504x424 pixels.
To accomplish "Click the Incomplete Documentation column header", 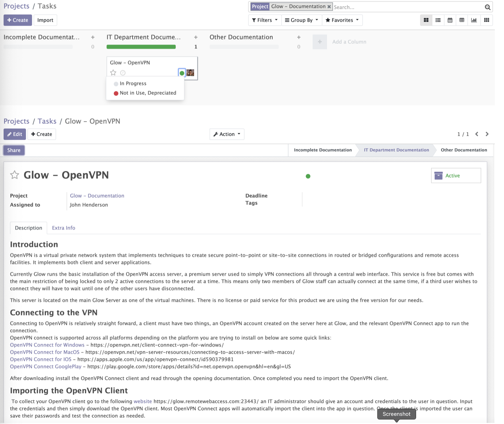I will [x=42, y=37].
